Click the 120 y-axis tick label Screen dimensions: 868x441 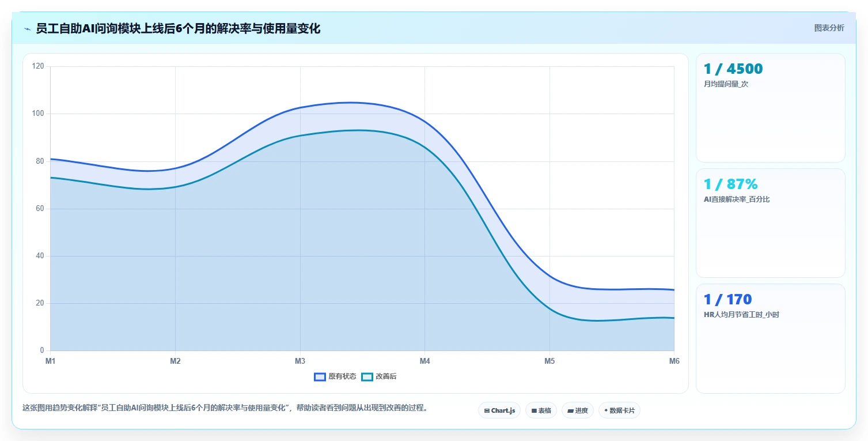[38, 66]
